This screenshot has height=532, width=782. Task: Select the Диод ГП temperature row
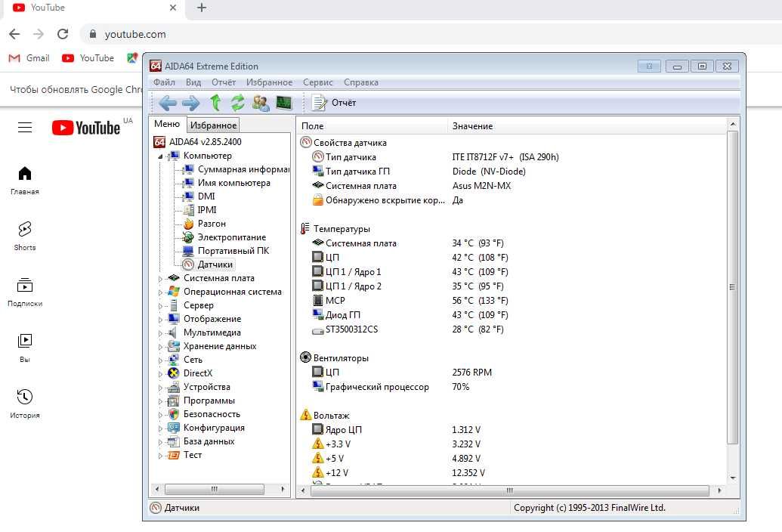tap(512, 315)
